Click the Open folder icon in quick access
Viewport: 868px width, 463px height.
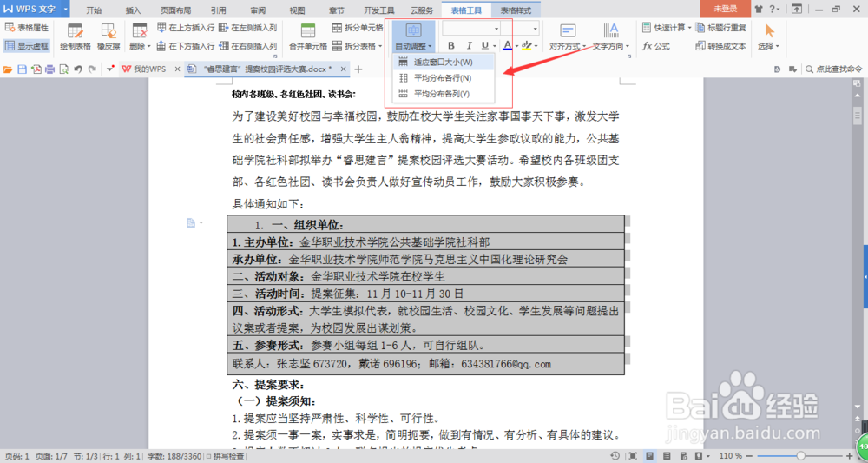pyautogui.click(x=8, y=69)
